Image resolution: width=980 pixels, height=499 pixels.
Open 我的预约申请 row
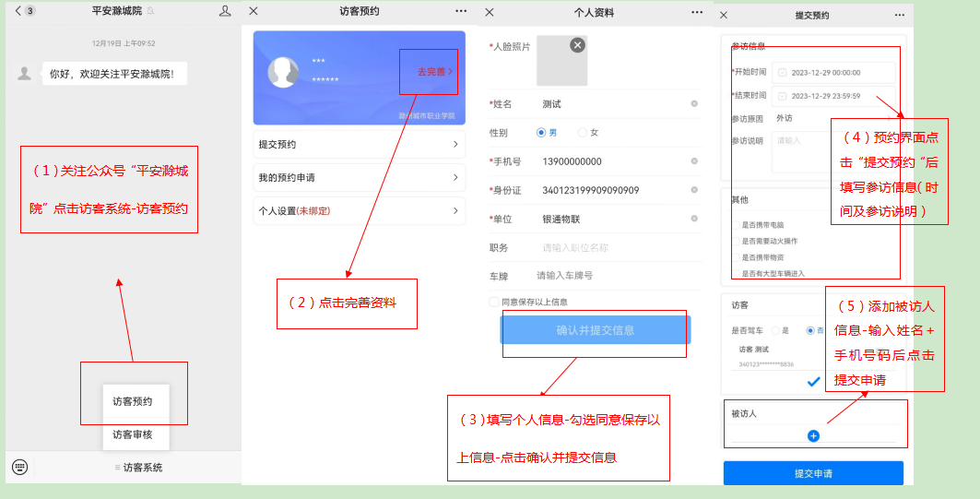tap(359, 177)
